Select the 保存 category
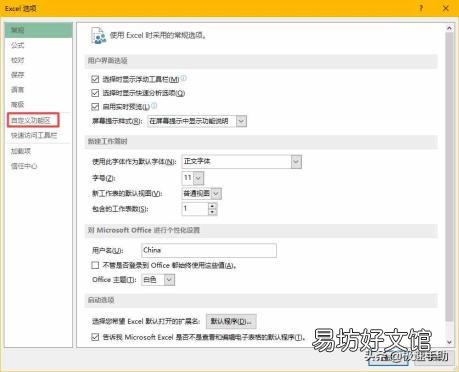This screenshot has width=459, height=372. (x=39, y=75)
